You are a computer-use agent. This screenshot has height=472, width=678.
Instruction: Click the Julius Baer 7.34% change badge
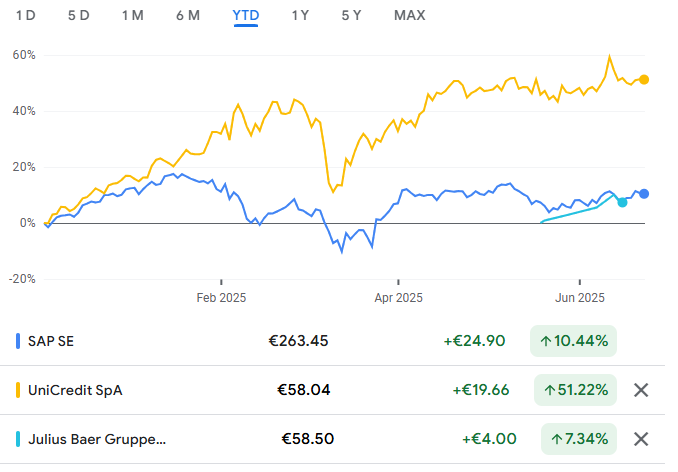tap(579, 439)
